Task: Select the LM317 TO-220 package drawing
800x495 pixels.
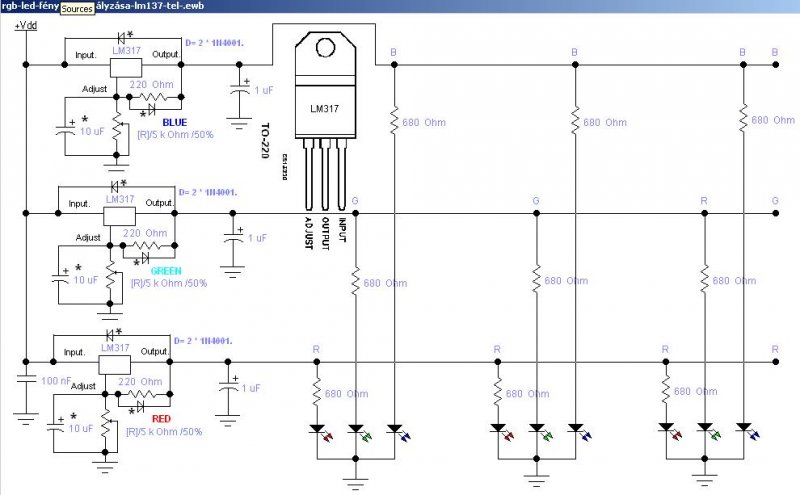Action: point(326,120)
